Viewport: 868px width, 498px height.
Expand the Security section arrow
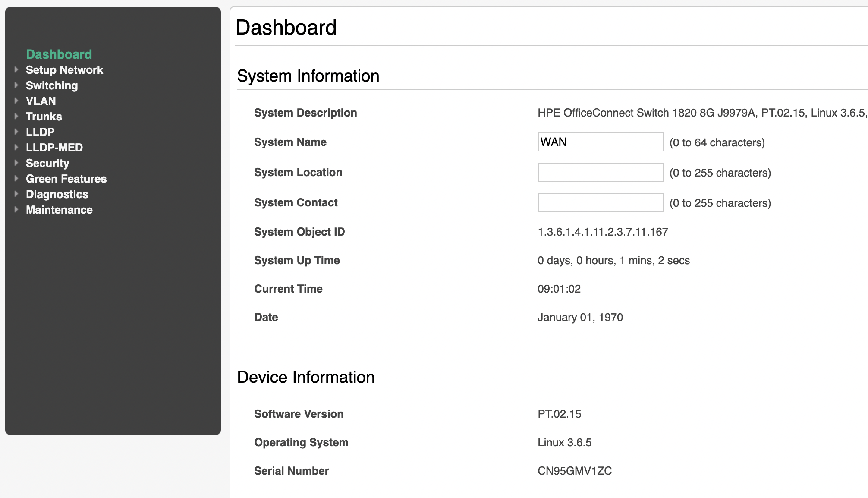point(16,163)
